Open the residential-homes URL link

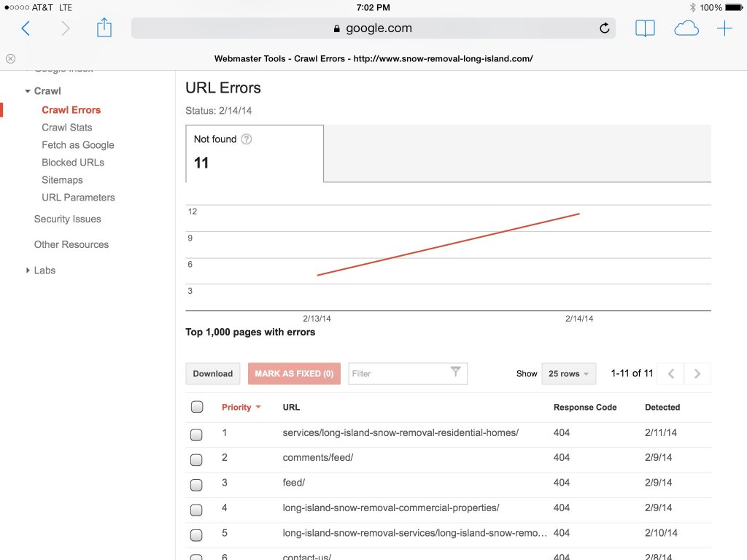click(x=400, y=432)
